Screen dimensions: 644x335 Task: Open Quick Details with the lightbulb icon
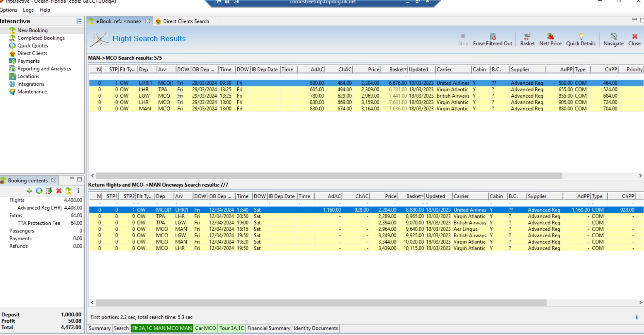[581, 36]
